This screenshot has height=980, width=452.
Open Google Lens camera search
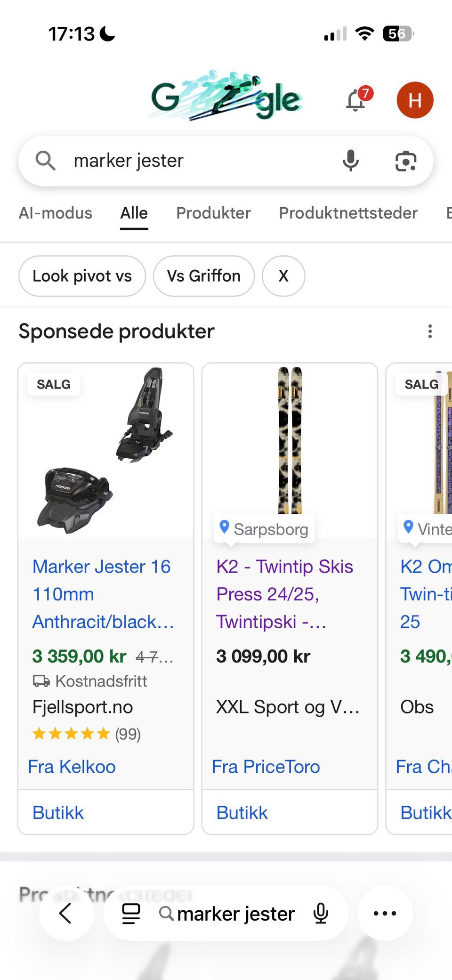coord(405,161)
